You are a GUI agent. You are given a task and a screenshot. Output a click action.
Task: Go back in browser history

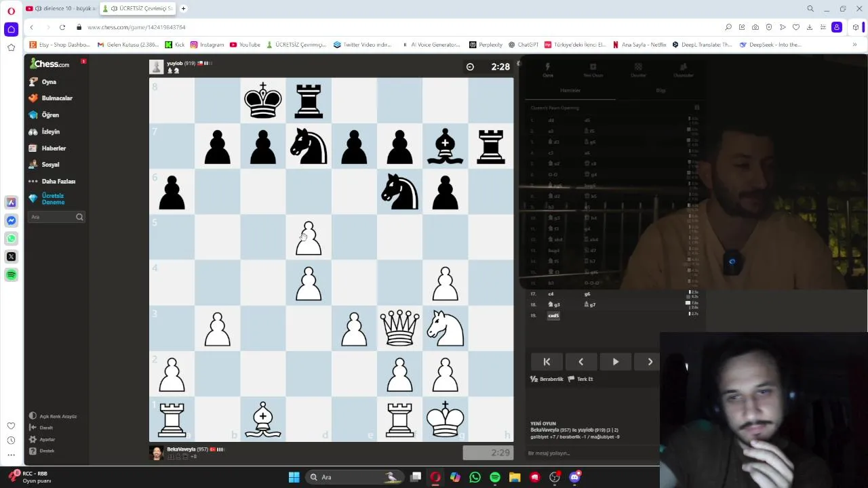click(31, 27)
